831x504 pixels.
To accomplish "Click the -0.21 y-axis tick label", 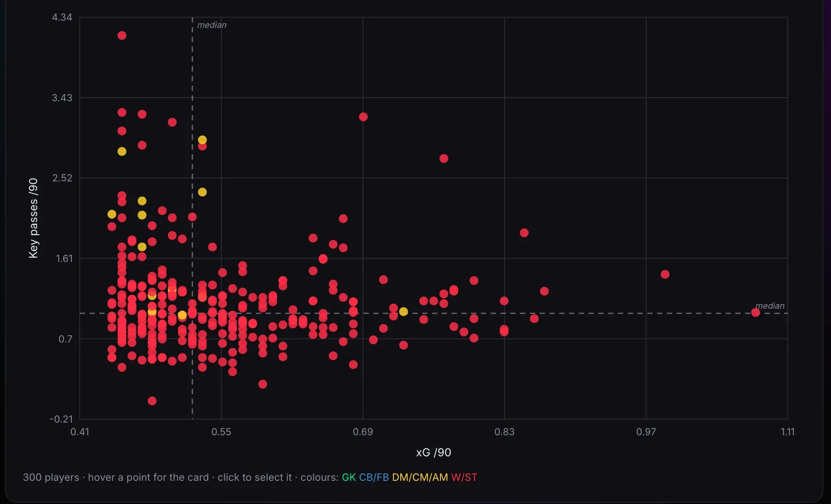I will (61, 419).
